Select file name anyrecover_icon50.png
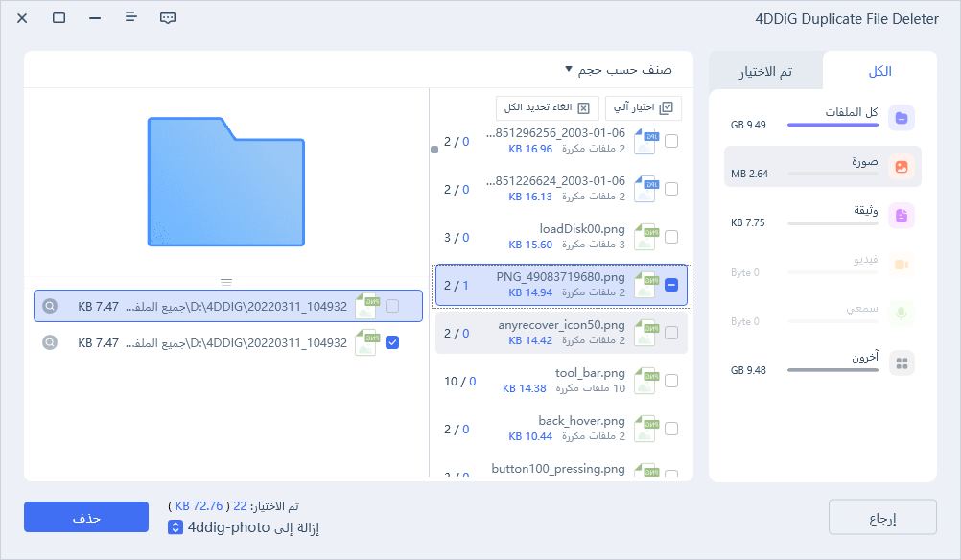The height and width of the screenshot is (560, 961). [x=561, y=325]
